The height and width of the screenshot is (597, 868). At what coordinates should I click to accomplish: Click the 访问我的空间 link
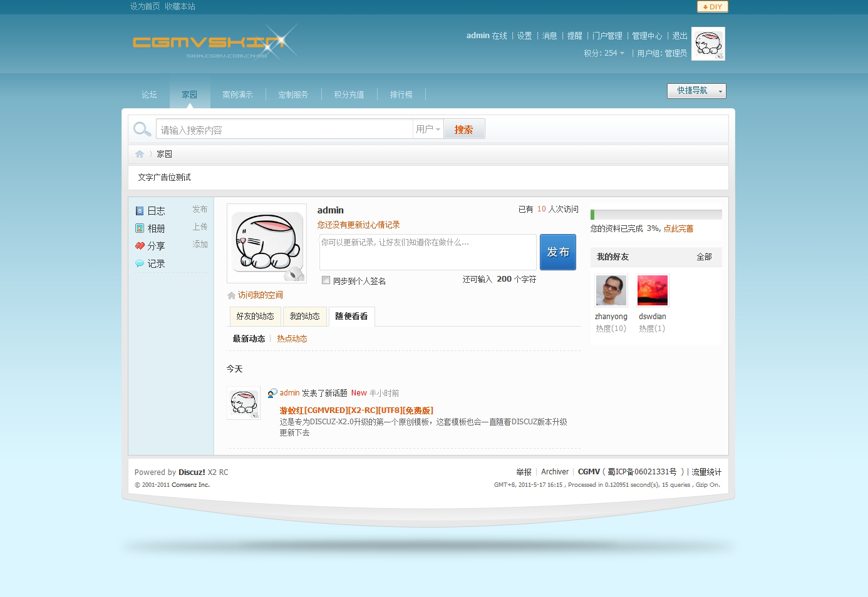coord(261,295)
